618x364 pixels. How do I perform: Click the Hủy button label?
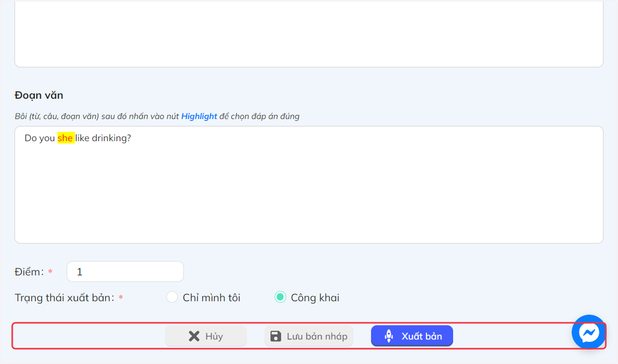214,336
